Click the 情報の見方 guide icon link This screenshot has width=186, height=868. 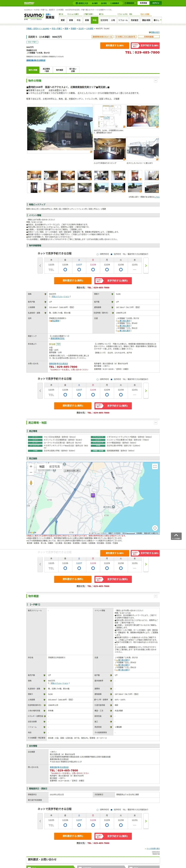point(154,32)
